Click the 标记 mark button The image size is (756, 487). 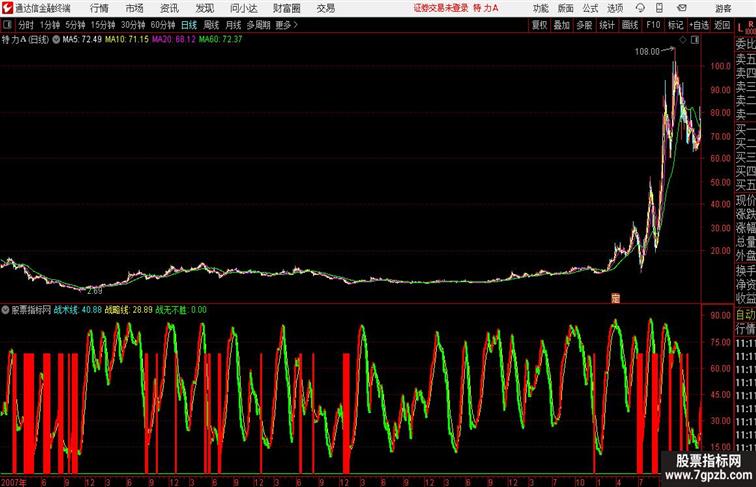pos(675,25)
